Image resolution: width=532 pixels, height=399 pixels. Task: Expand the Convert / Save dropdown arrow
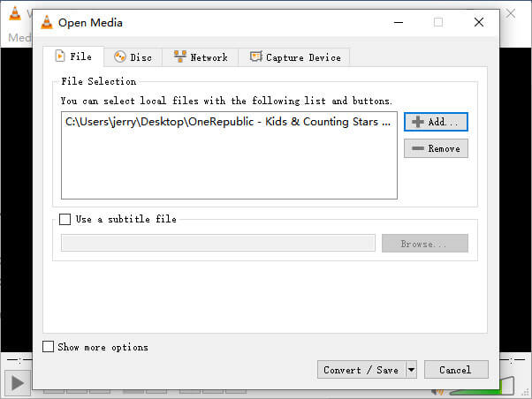pyautogui.click(x=411, y=370)
